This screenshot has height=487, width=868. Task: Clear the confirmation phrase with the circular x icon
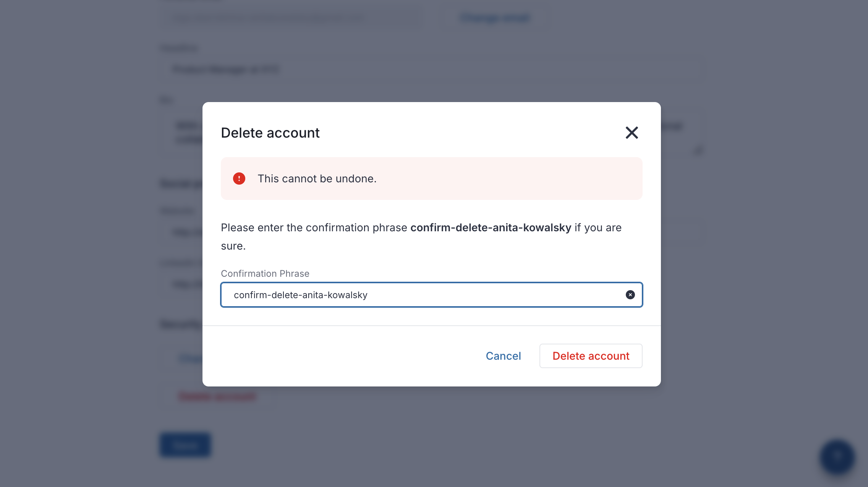[630, 295]
